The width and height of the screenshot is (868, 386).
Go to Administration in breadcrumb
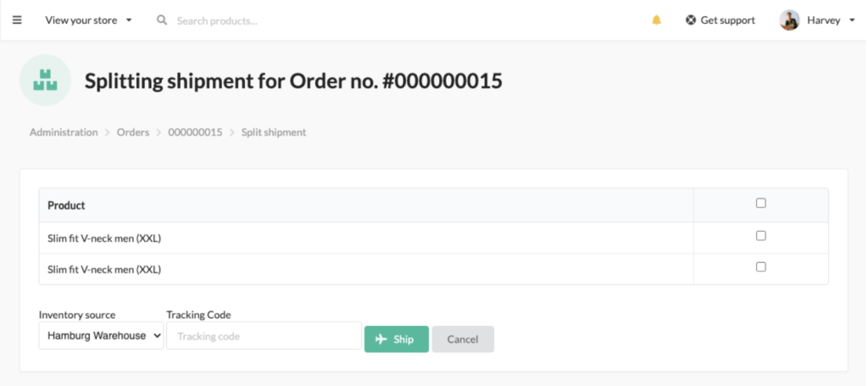(x=64, y=132)
